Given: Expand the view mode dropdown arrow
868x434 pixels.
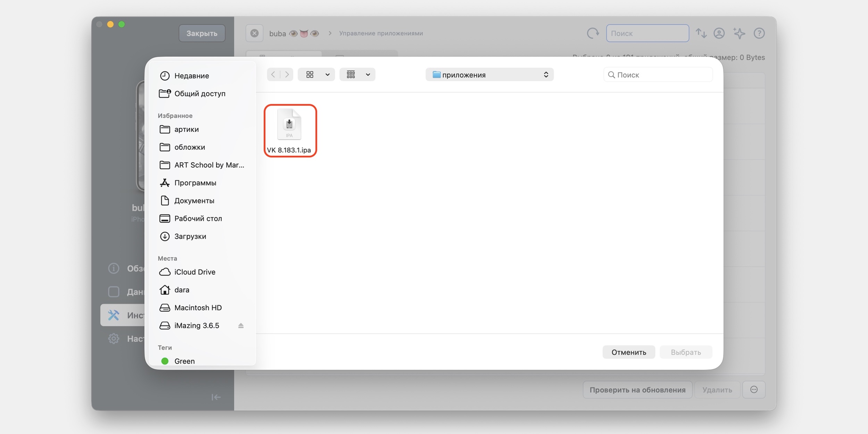Looking at the screenshot, I should point(327,75).
